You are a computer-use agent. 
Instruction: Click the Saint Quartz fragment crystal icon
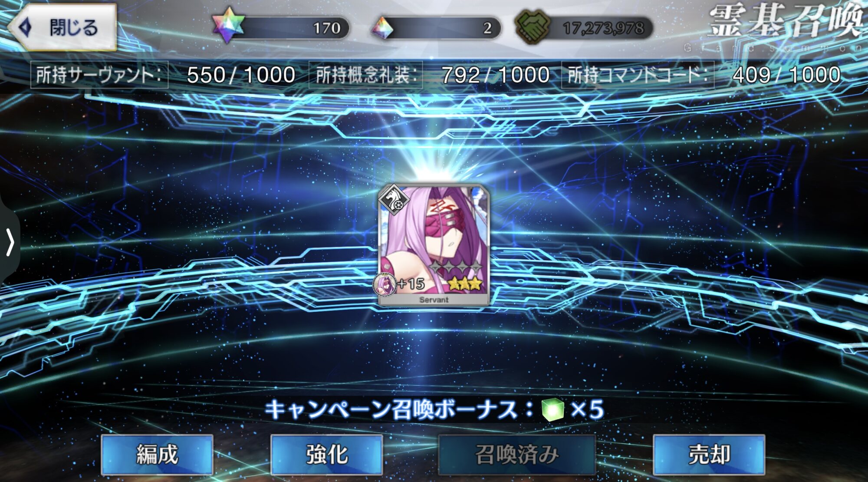(x=382, y=28)
